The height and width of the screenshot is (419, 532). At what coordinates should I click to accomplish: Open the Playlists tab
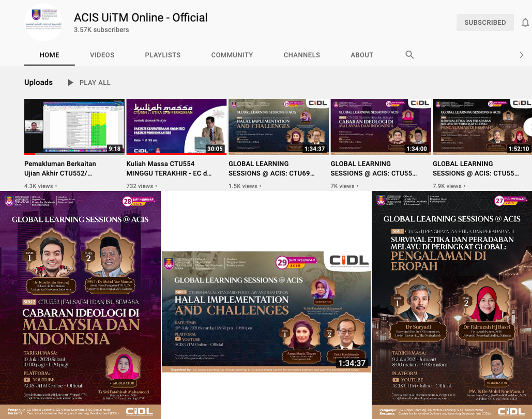pos(163,55)
